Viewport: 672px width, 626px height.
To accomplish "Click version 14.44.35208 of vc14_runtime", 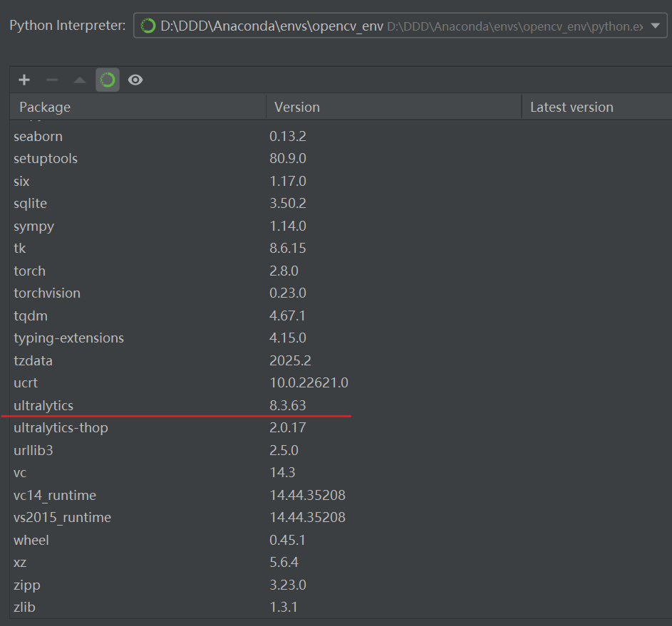I will point(307,495).
